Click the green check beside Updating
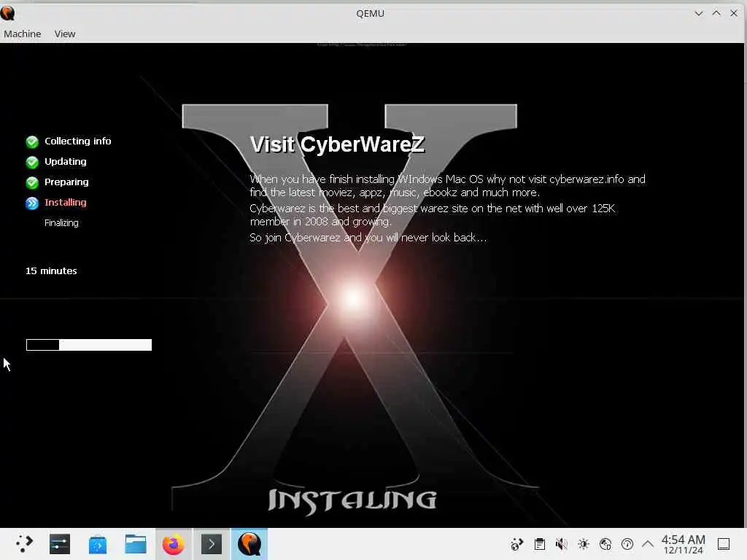 point(32,163)
